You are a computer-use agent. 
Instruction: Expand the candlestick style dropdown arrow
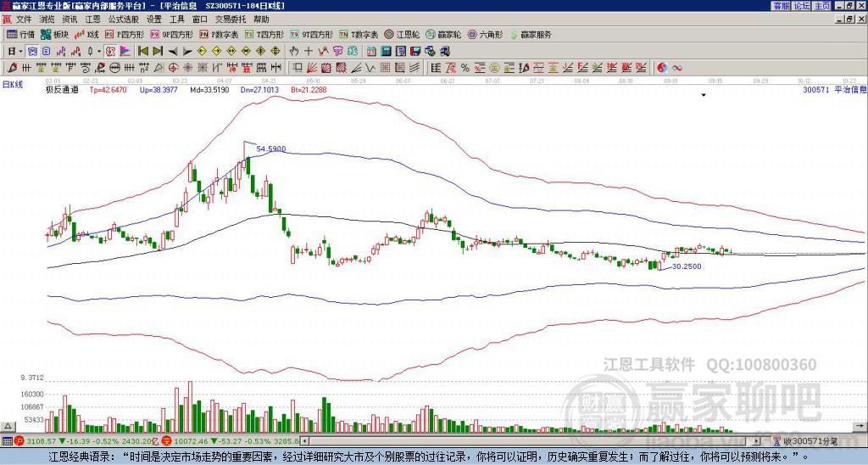point(99,52)
